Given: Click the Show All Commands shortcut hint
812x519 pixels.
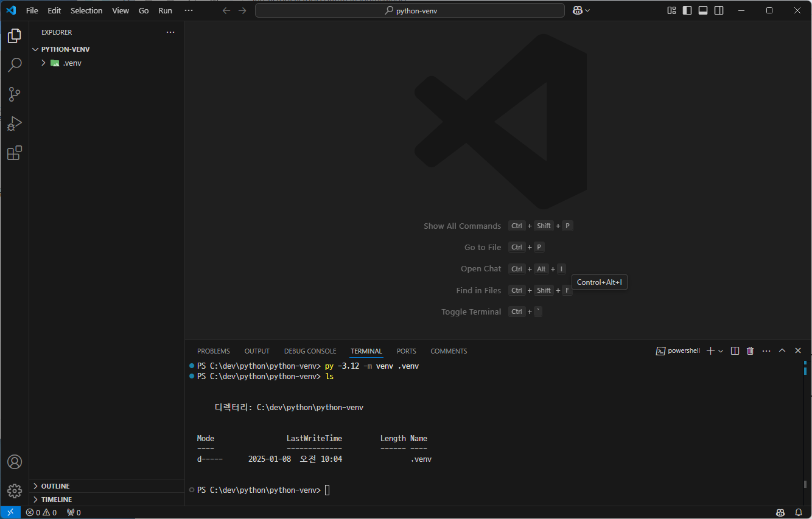Looking at the screenshot, I should (498, 226).
